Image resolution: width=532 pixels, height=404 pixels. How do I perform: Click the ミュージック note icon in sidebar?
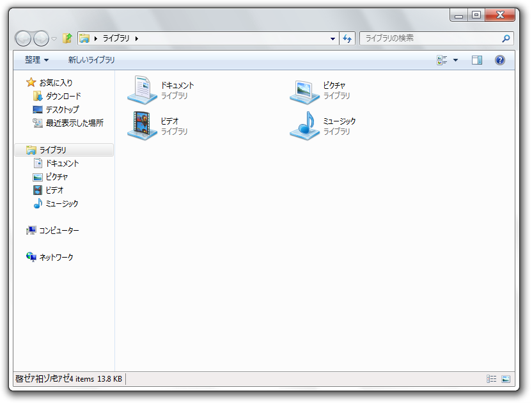[38, 203]
